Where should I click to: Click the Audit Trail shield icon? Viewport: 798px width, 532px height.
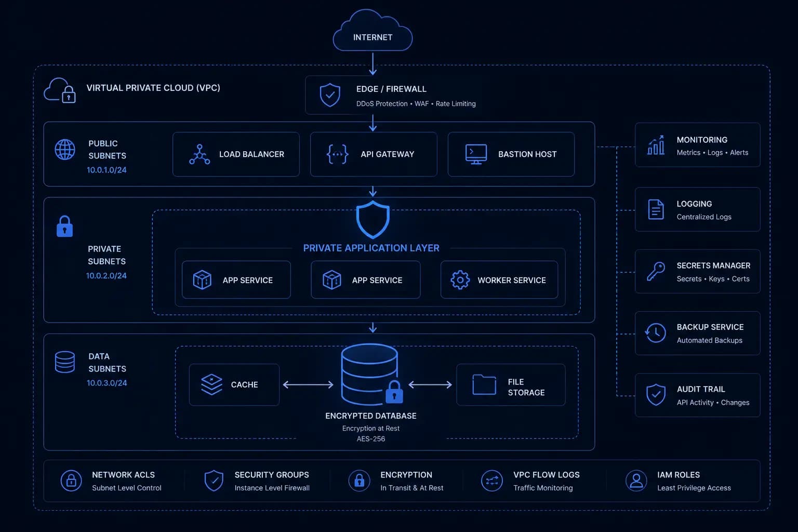pos(656,395)
